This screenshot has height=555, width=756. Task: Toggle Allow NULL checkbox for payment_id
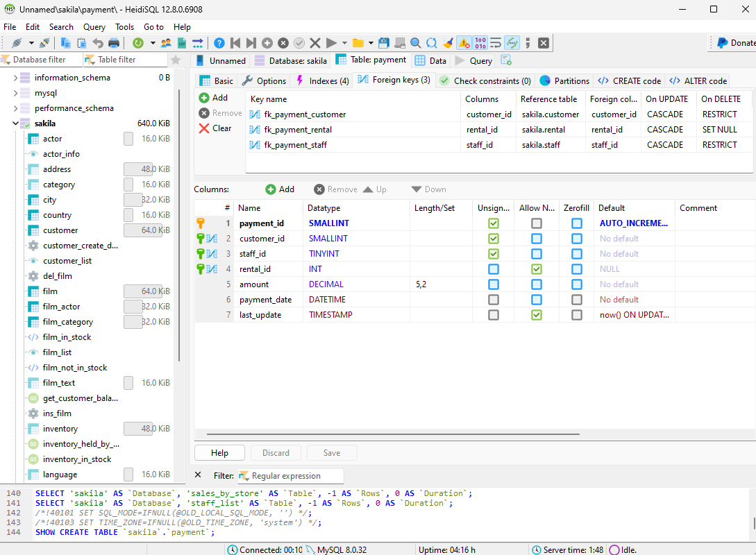pos(536,223)
